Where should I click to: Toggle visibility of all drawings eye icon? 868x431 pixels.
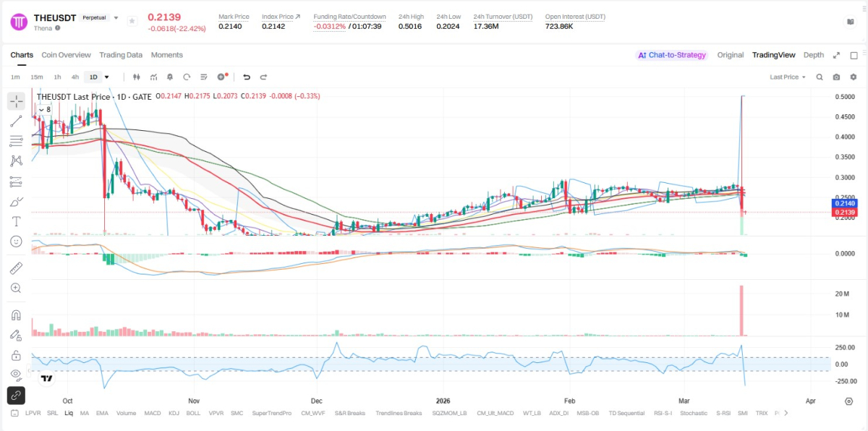16,374
